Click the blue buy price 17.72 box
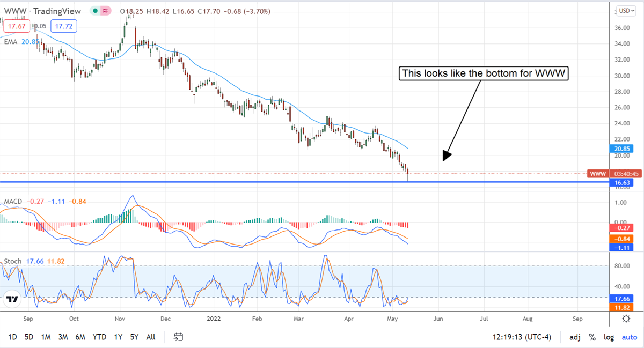 [x=63, y=26]
